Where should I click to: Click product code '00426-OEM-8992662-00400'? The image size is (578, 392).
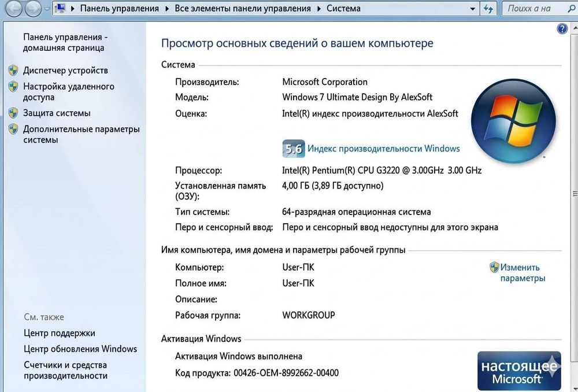pyautogui.click(x=286, y=373)
